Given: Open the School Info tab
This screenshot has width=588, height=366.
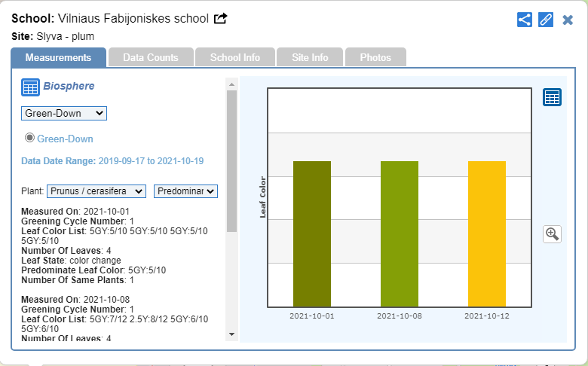Looking at the screenshot, I should click(x=235, y=57).
